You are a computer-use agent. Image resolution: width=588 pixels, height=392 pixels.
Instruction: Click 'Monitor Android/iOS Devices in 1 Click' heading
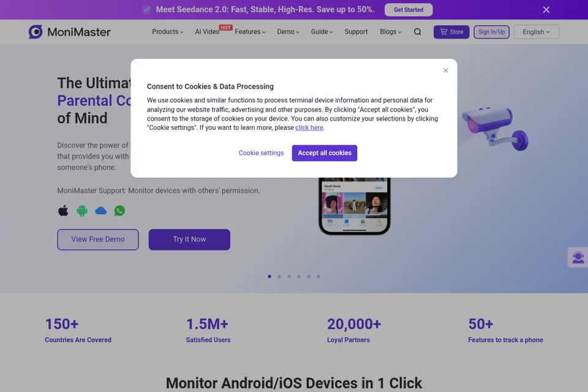[293, 383]
